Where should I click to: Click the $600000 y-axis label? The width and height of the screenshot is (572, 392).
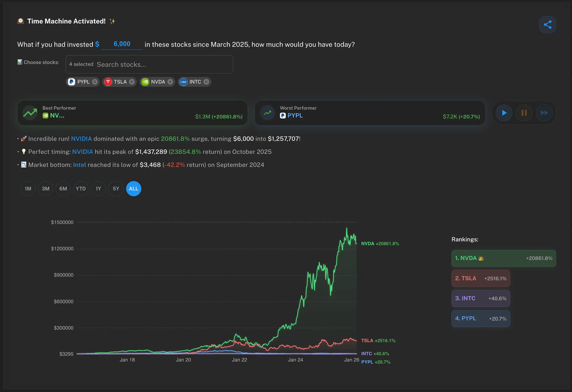[64, 301]
